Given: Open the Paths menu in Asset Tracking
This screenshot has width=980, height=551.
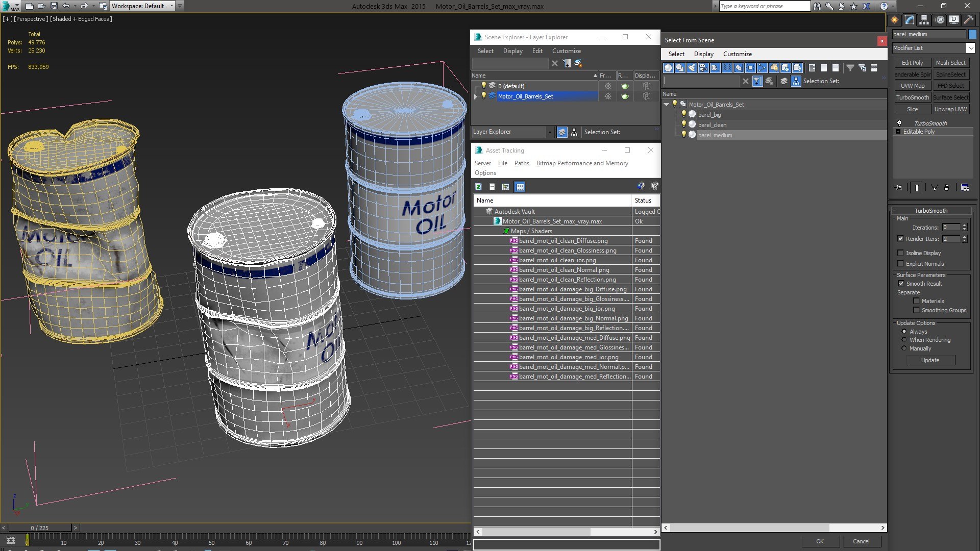Looking at the screenshot, I should 522,163.
